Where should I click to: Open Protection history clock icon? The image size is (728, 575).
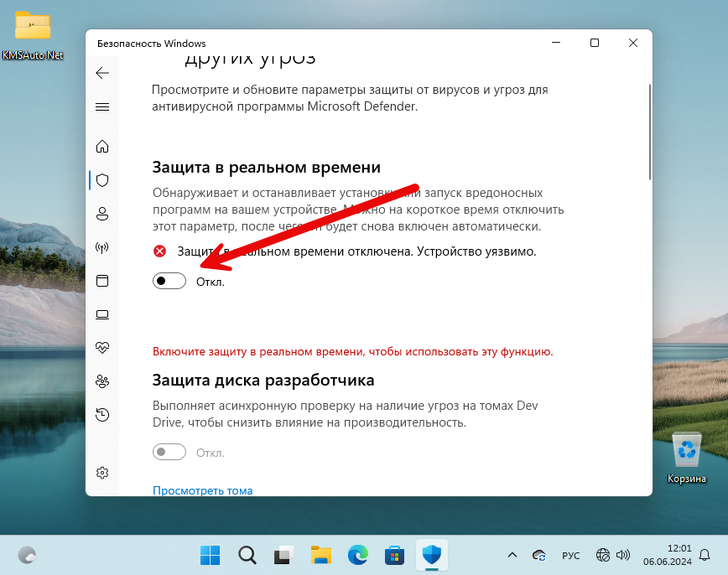click(x=102, y=414)
